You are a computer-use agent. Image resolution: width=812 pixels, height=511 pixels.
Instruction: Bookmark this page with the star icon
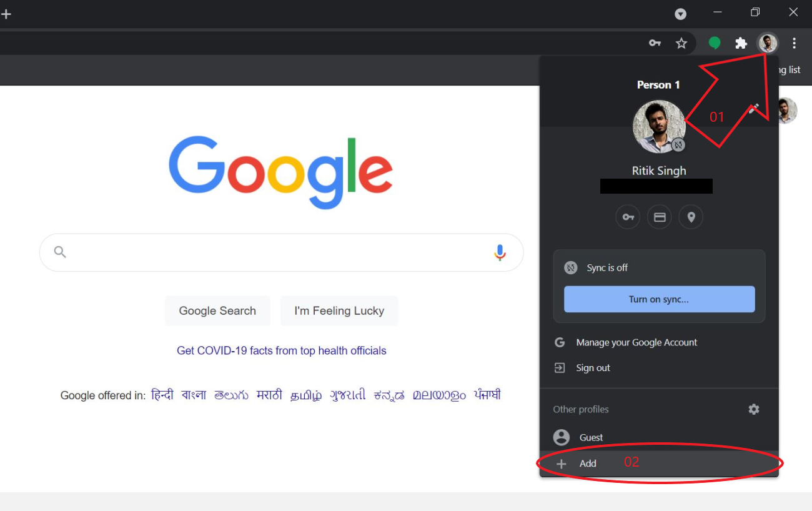pos(681,43)
